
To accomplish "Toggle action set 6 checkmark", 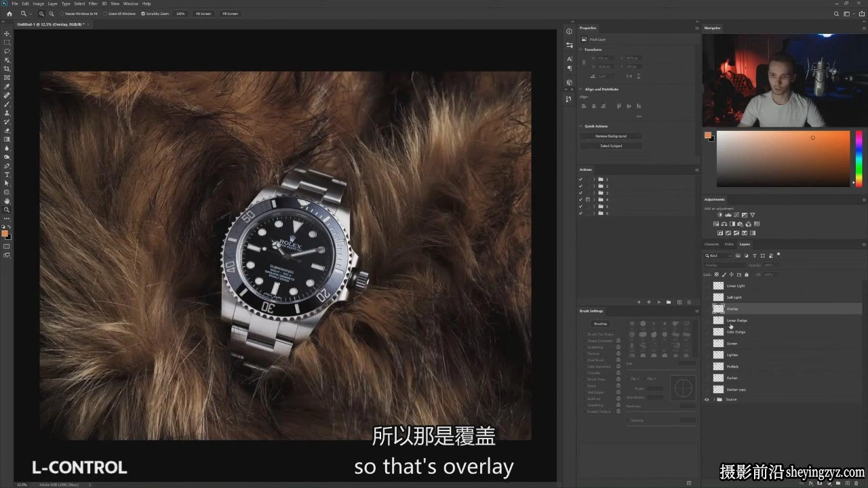I will [580, 213].
